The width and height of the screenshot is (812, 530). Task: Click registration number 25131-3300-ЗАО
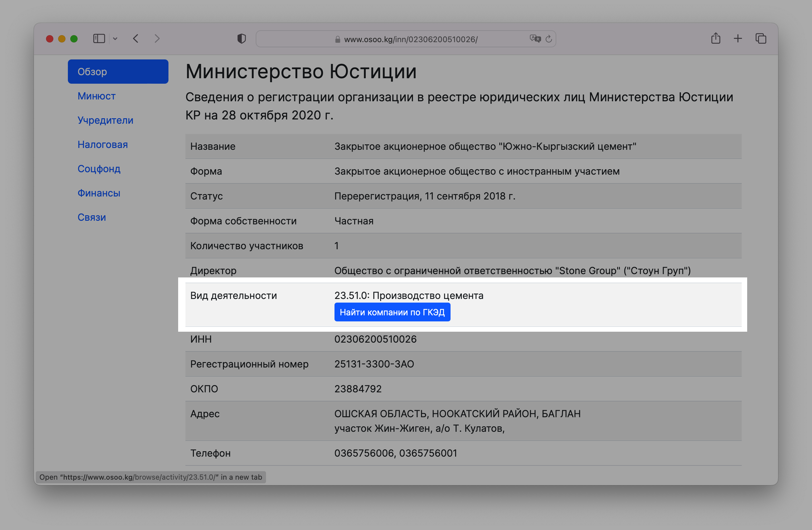[x=374, y=364]
